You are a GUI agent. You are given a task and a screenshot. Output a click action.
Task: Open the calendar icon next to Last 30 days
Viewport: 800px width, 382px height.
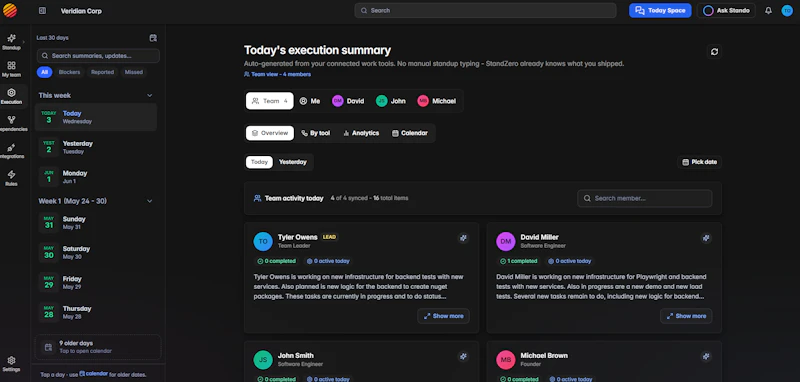click(153, 38)
